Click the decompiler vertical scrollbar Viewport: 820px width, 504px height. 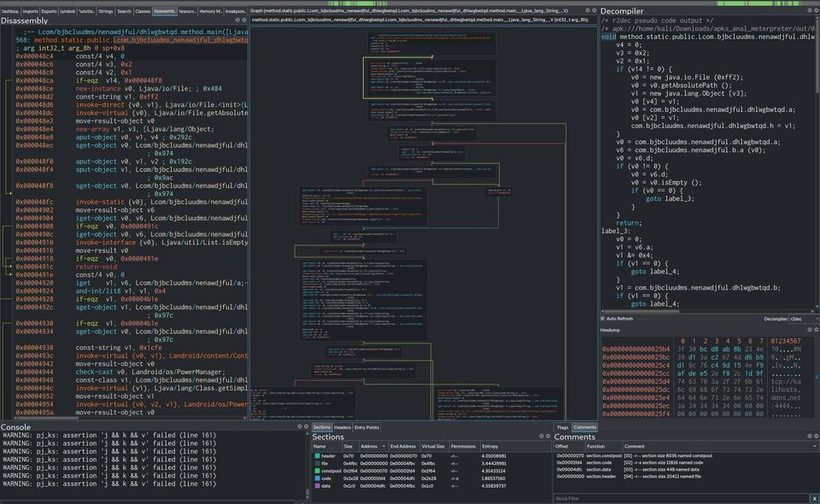817,57
